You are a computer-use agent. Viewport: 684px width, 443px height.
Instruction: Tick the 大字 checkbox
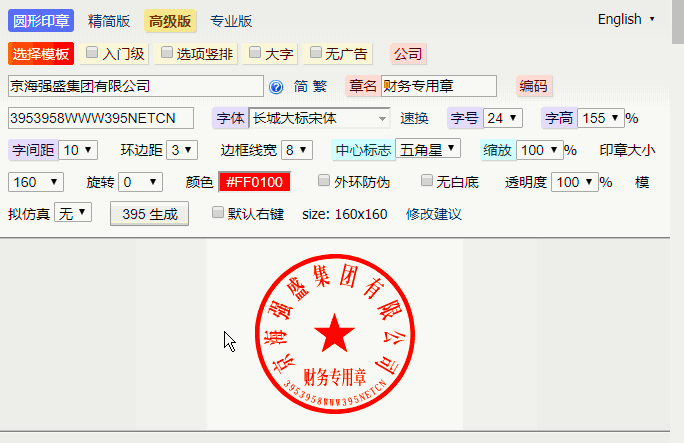(x=255, y=53)
